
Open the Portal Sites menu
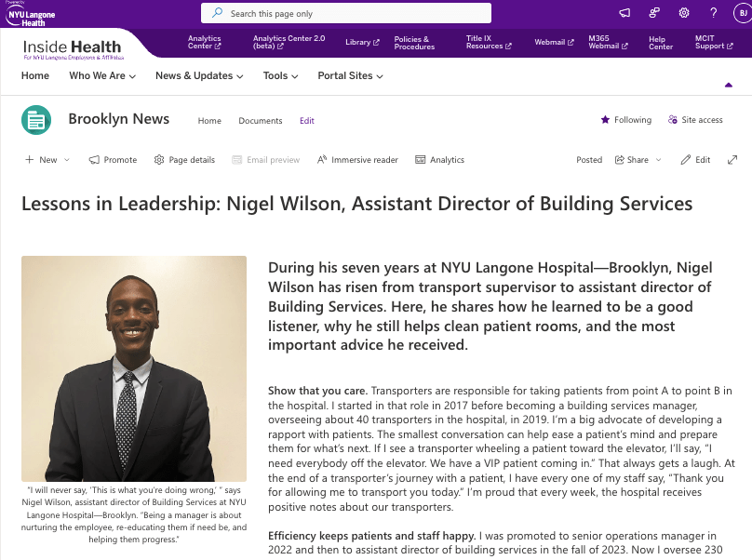pyautogui.click(x=350, y=75)
